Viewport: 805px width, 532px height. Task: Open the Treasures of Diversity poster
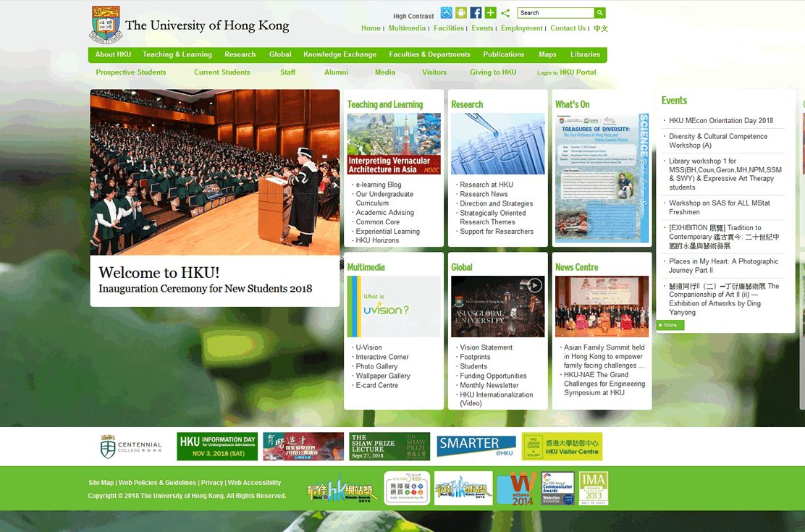point(602,177)
